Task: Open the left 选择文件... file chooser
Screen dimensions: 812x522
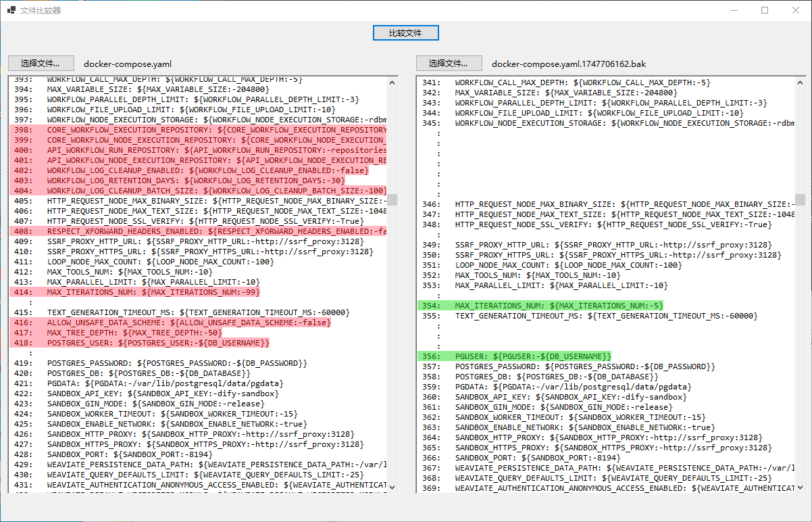Action: 40,64
